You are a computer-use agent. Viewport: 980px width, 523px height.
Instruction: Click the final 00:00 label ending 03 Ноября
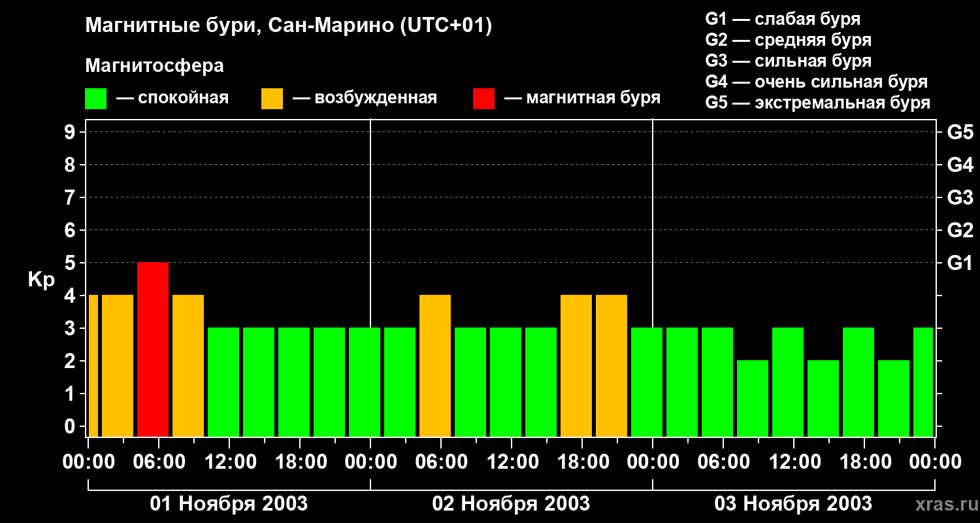click(x=935, y=462)
